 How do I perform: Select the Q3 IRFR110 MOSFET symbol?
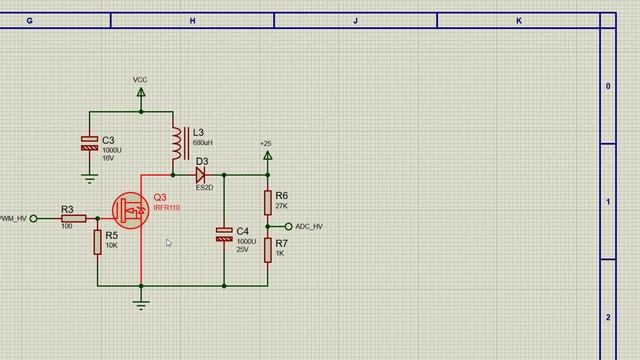(x=131, y=211)
